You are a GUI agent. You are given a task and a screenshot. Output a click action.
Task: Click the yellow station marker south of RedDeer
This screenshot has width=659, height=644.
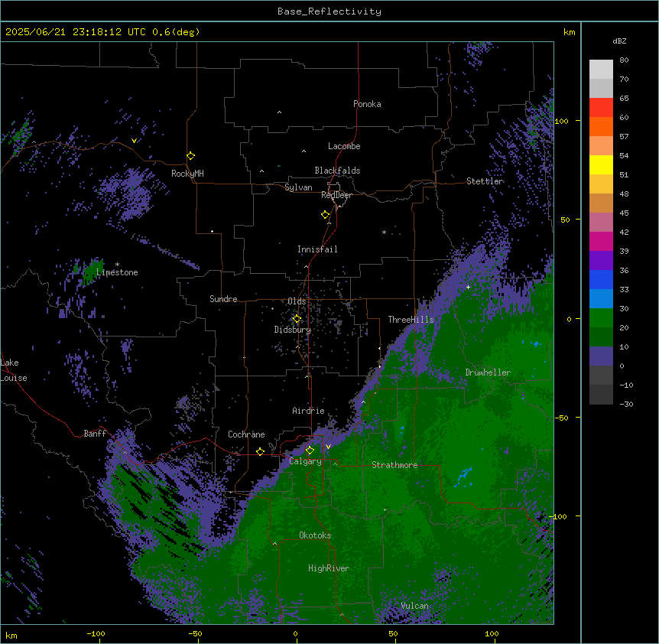pos(325,215)
